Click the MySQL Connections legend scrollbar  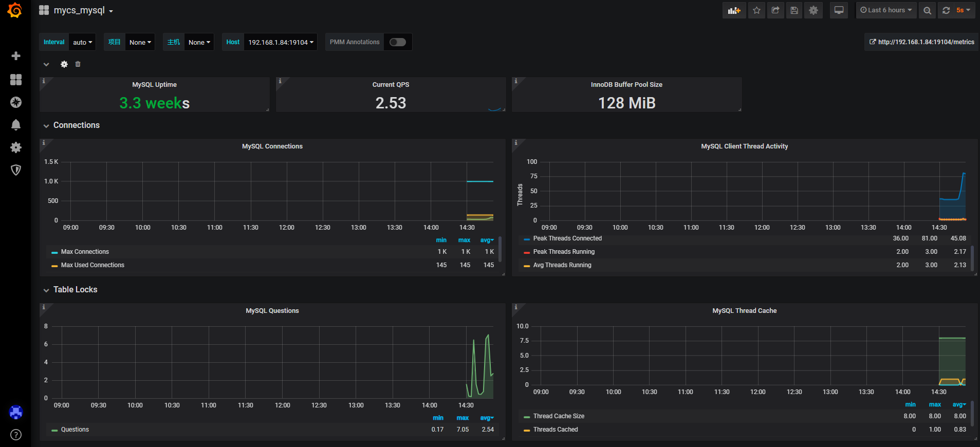500,249
